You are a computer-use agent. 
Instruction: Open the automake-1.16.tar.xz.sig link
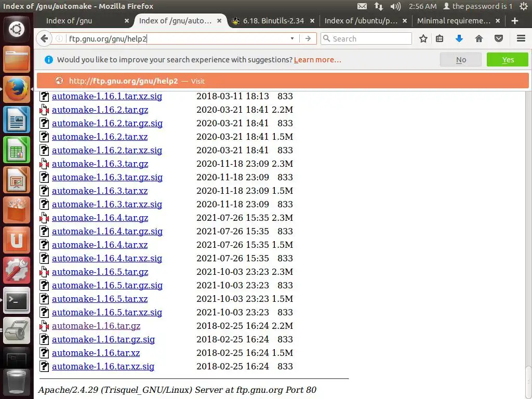[x=103, y=366]
